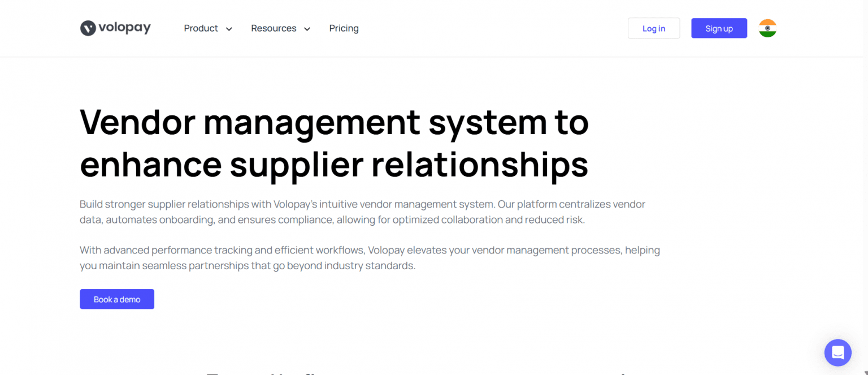This screenshot has width=868, height=375.
Task: Click the Log in button
Action: [654, 28]
